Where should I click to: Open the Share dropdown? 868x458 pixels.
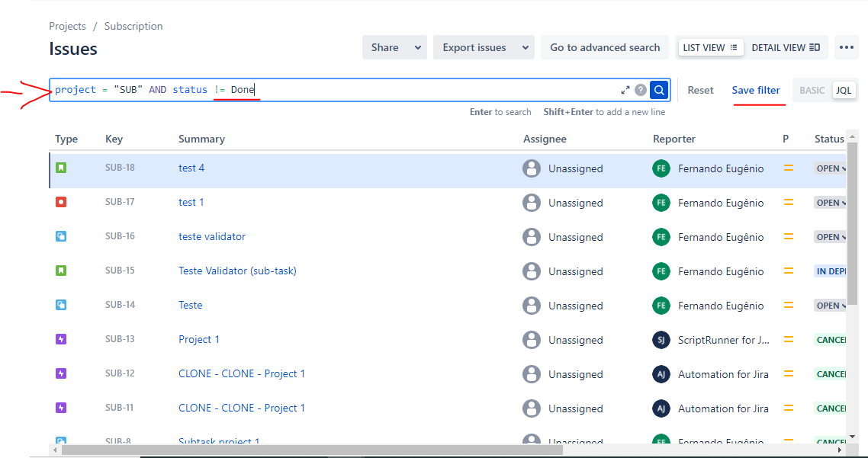394,46
